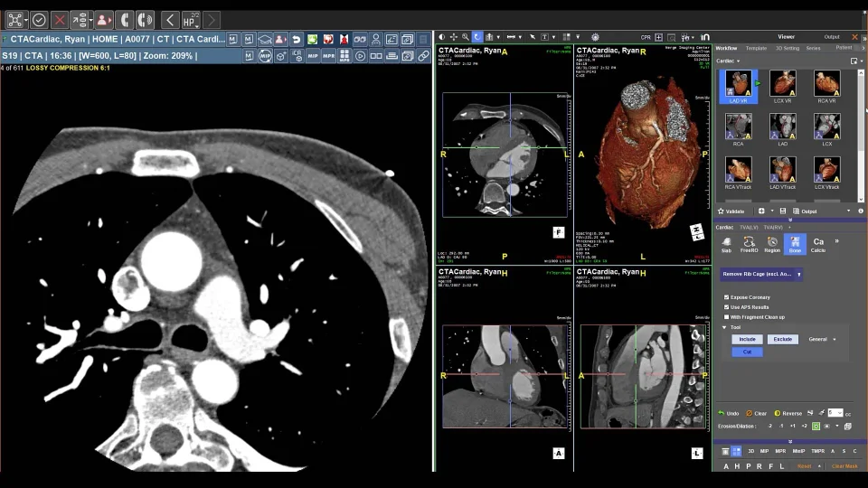This screenshot has width=868, height=488.
Task: Click the CPR toolbar button
Action: click(646, 38)
